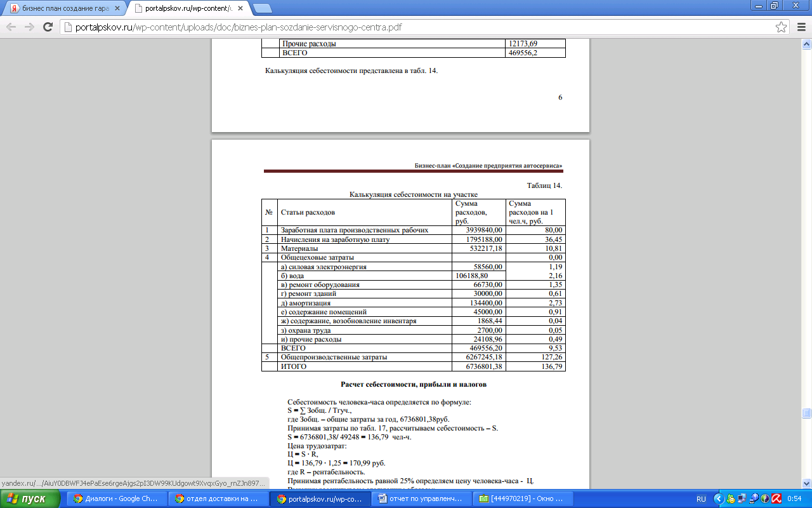
Task: Click the RU language indicator
Action: coord(701,499)
